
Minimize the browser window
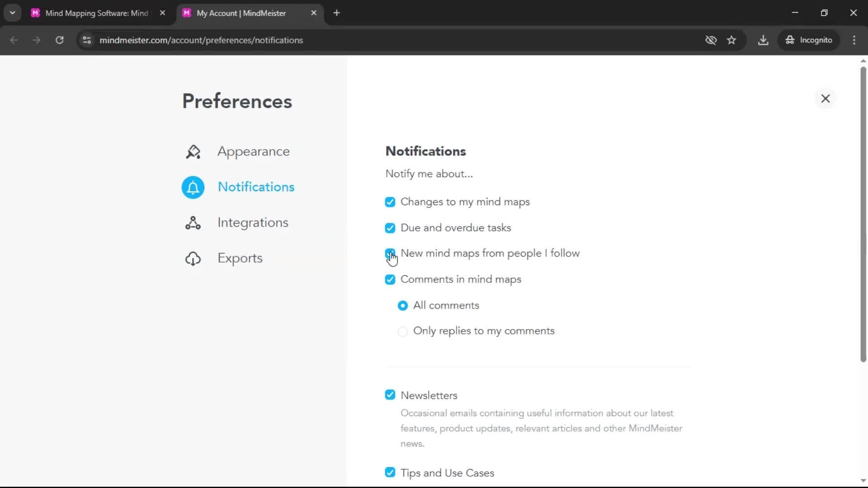pyautogui.click(x=795, y=13)
